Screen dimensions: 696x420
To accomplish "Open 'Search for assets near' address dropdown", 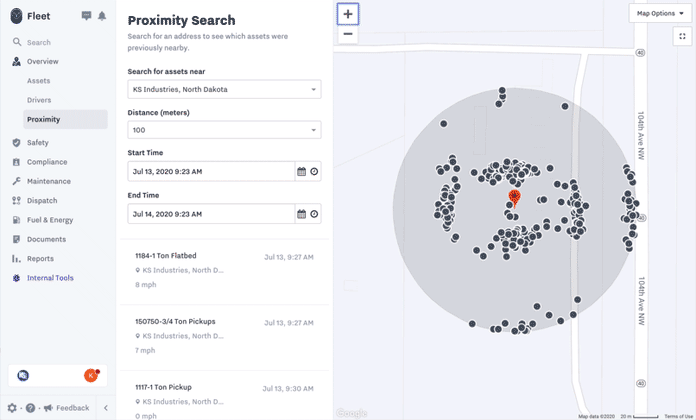I will (224, 89).
